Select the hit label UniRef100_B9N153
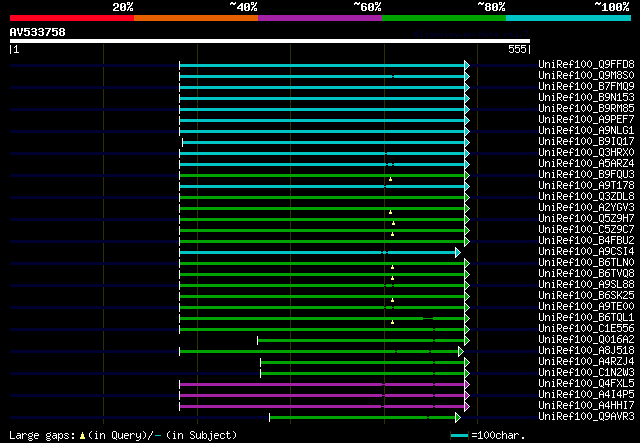 tap(586, 97)
